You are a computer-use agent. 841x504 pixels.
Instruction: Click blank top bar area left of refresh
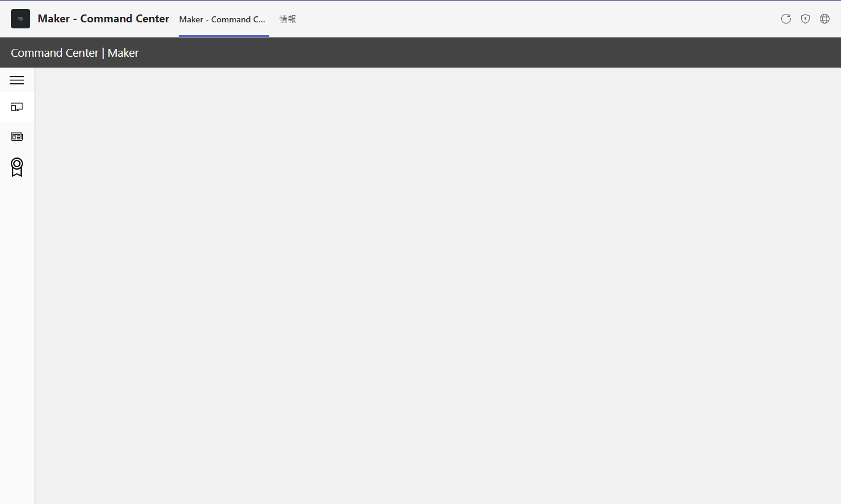click(x=543, y=19)
